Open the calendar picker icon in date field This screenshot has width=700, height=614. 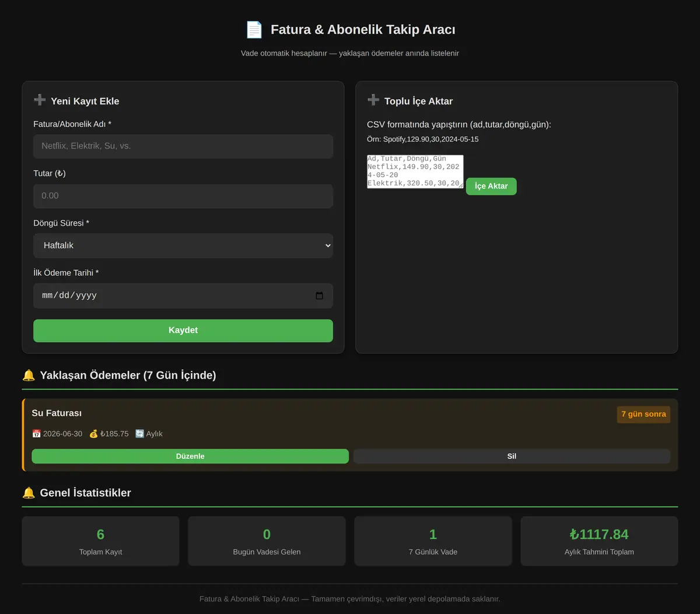319,296
